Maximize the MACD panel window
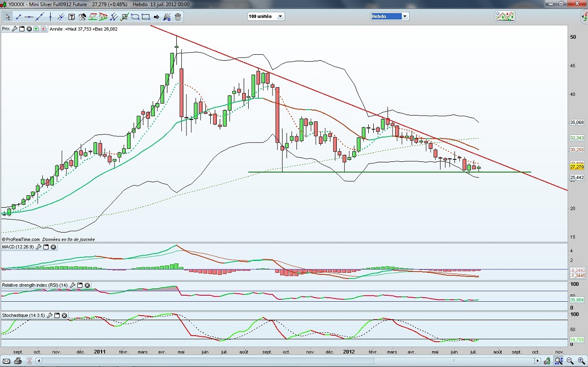Screen dimensions: 588x367 click(45, 247)
